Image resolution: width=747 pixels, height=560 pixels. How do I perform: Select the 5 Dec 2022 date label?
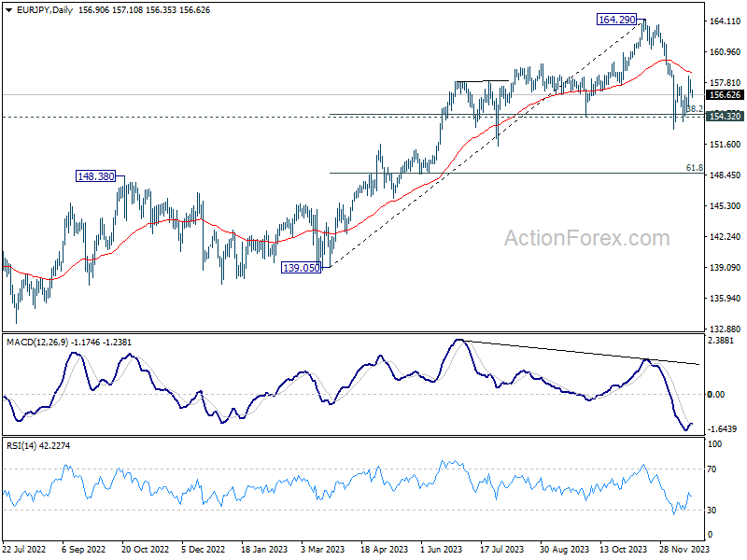(x=204, y=549)
